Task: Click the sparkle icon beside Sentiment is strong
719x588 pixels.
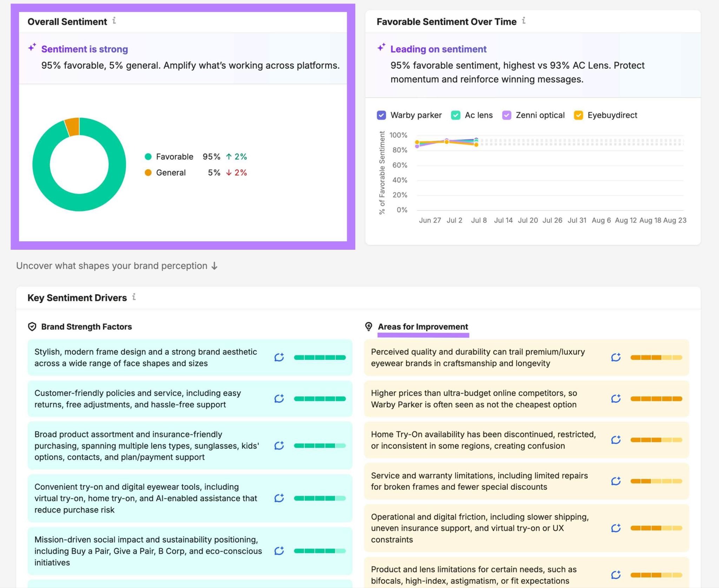Action: point(32,47)
